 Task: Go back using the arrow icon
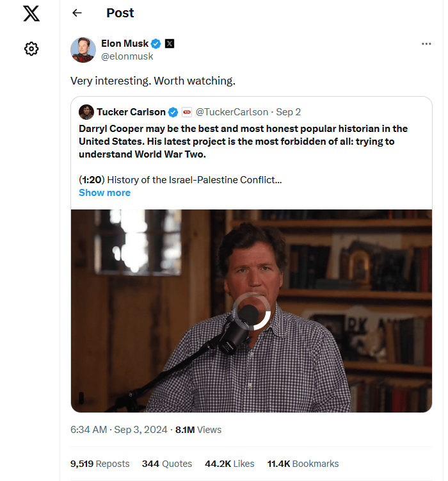77,13
